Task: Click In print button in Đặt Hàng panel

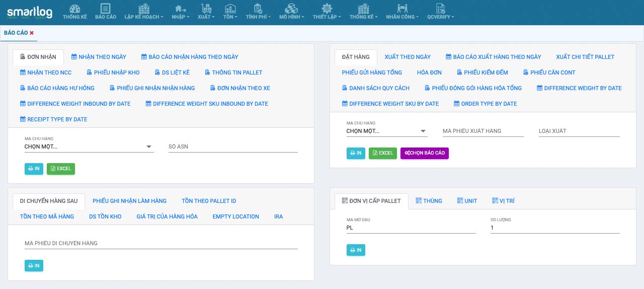Action: pos(356,153)
